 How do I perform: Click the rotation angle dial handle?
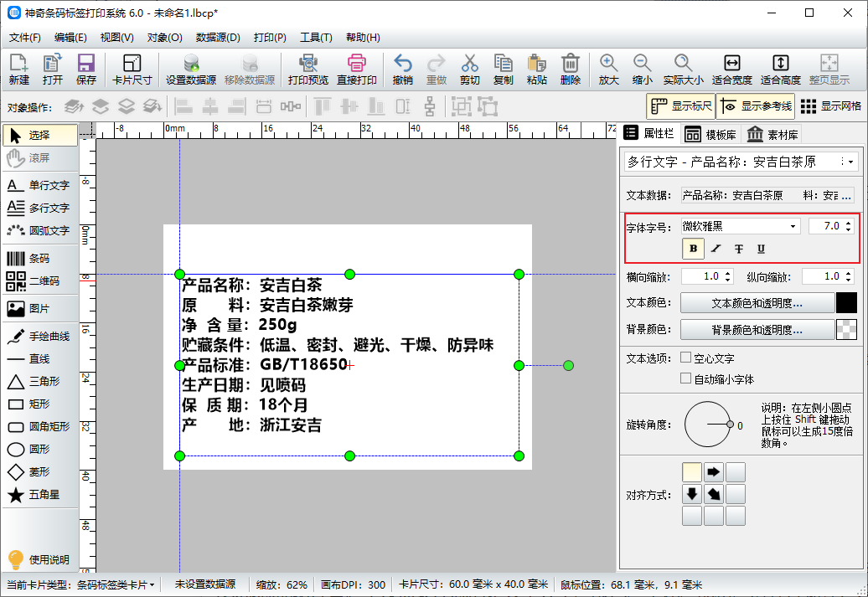click(730, 425)
